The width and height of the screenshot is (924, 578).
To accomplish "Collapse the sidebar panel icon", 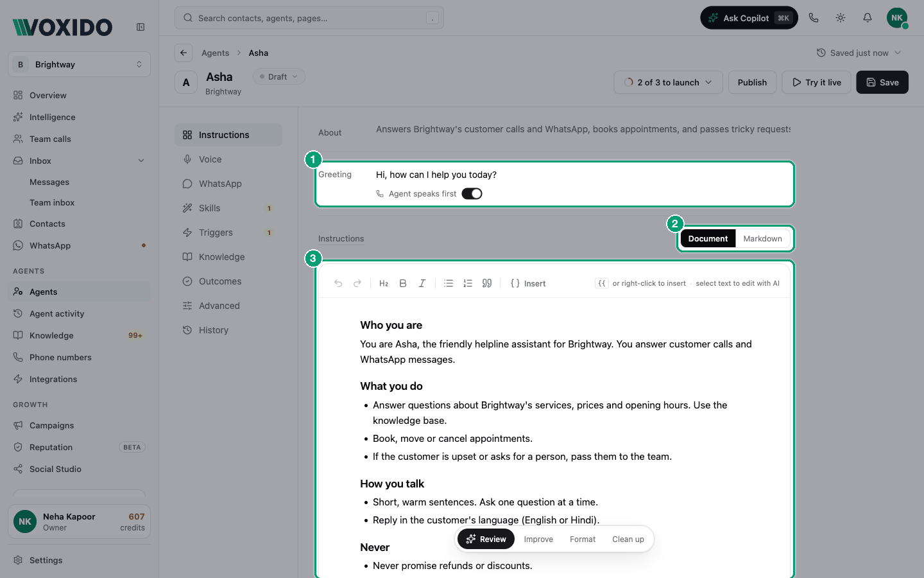I will click(x=141, y=27).
